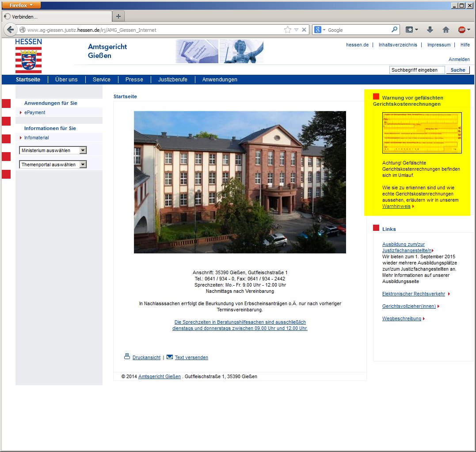Open the 'Text versenden' link

(191, 357)
